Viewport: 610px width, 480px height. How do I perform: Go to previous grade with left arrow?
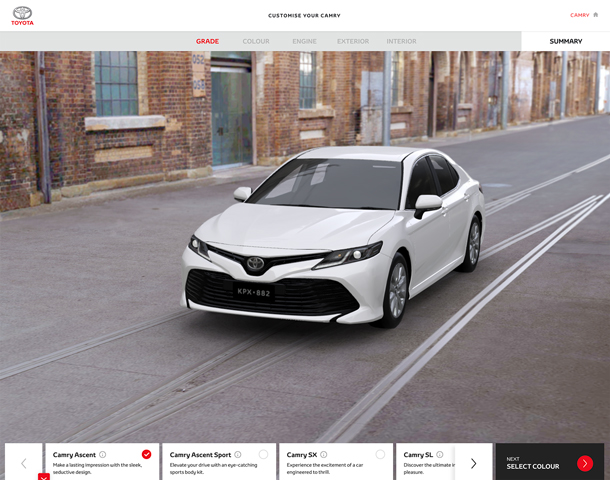pos(24,463)
